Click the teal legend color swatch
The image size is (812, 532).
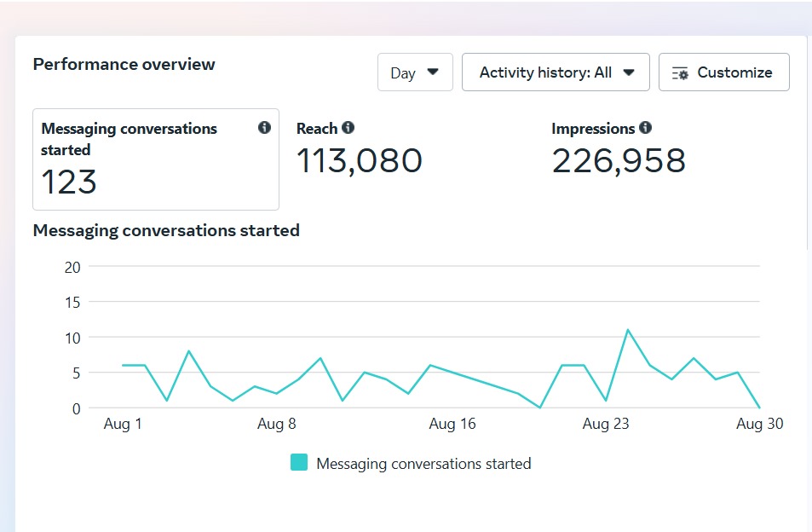point(299,463)
